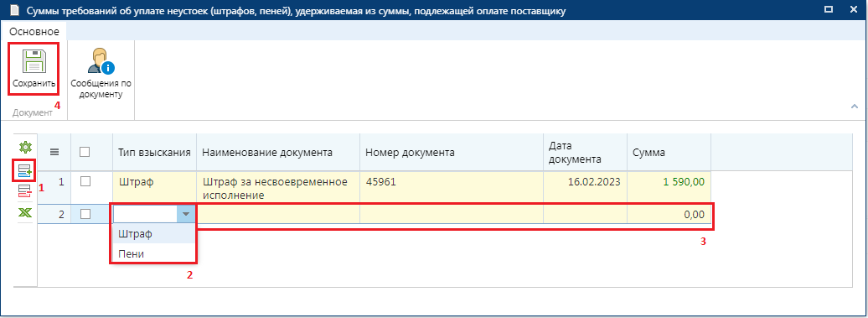The height and width of the screenshot is (318, 868).
Task: Click empty Номер документа cell in row 2
Action: coord(451,215)
